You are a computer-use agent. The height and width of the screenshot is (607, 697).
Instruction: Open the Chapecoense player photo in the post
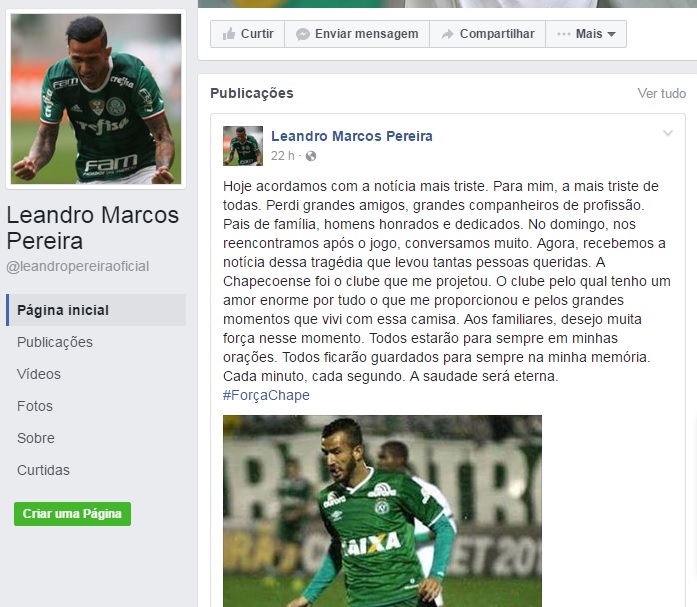pyautogui.click(x=382, y=511)
